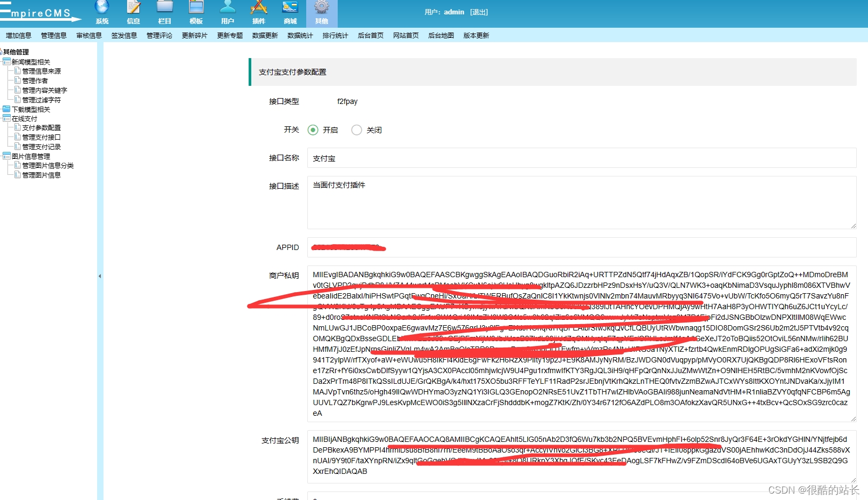This screenshot has height=500, width=868.
Task: Open 数据统计 in the submenu bar
Action: point(300,36)
